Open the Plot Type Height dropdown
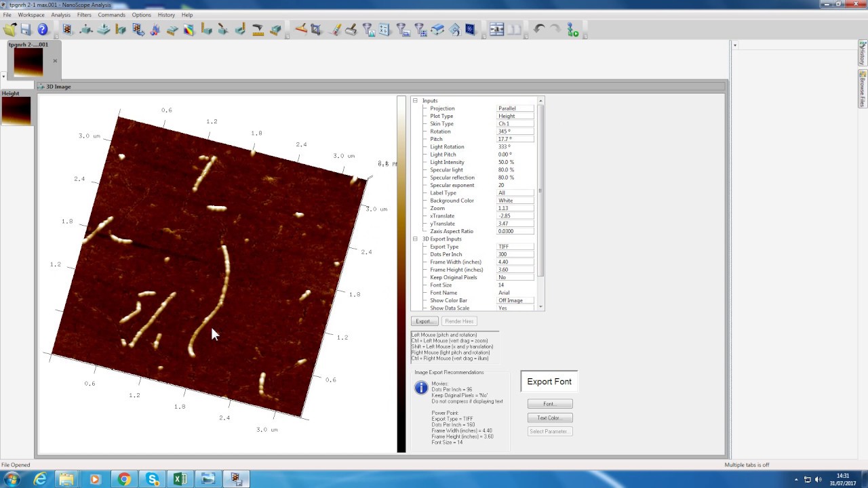This screenshot has width=868, height=488. pos(515,116)
